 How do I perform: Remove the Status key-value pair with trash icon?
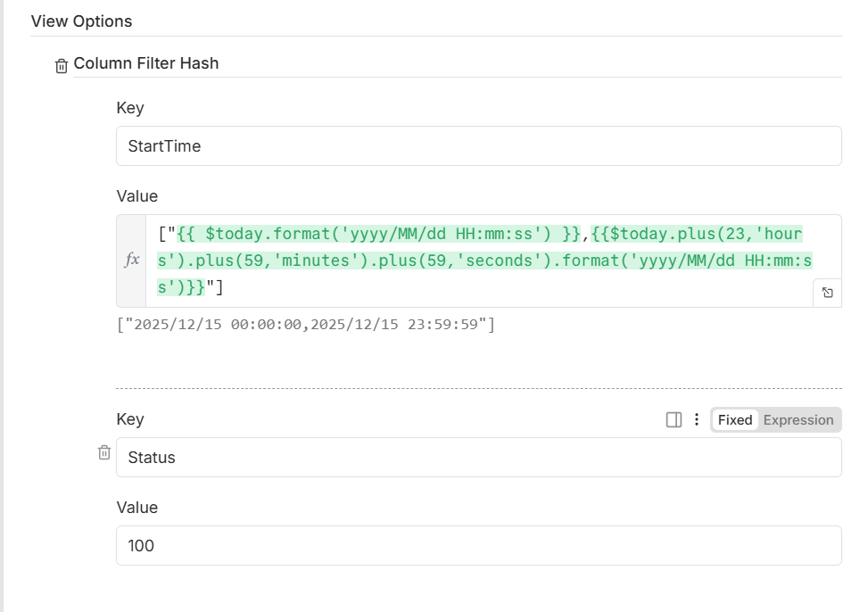coord(104,452)
